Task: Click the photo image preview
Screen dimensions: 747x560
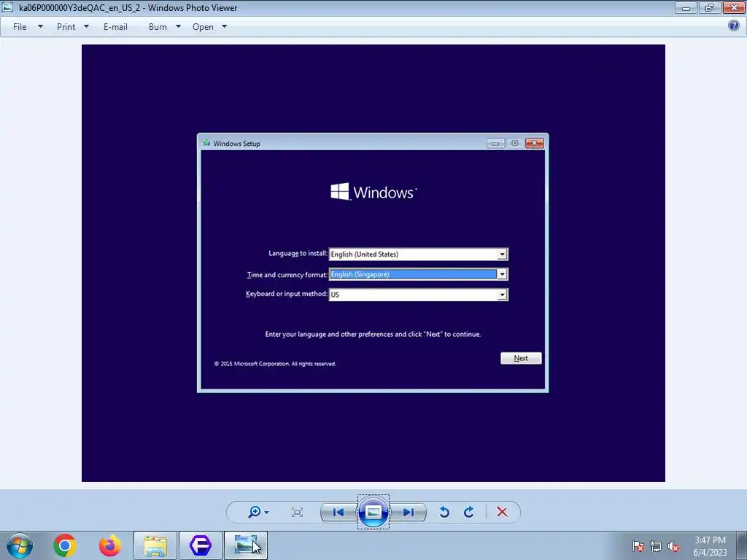Action: [x=373, y=262]
